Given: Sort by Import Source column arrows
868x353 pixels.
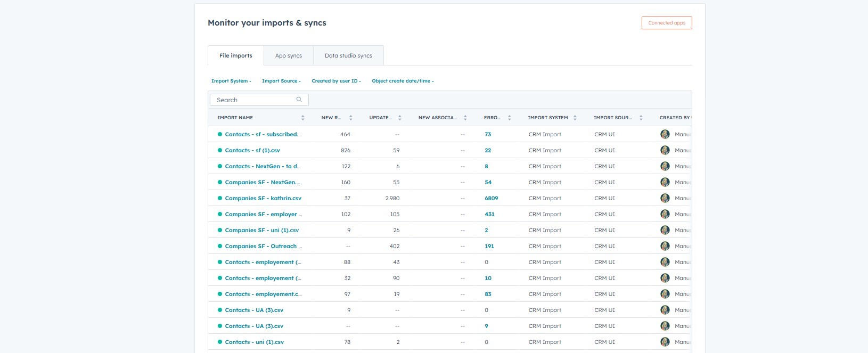Looking at the screenshot, I should coord(641,118).
